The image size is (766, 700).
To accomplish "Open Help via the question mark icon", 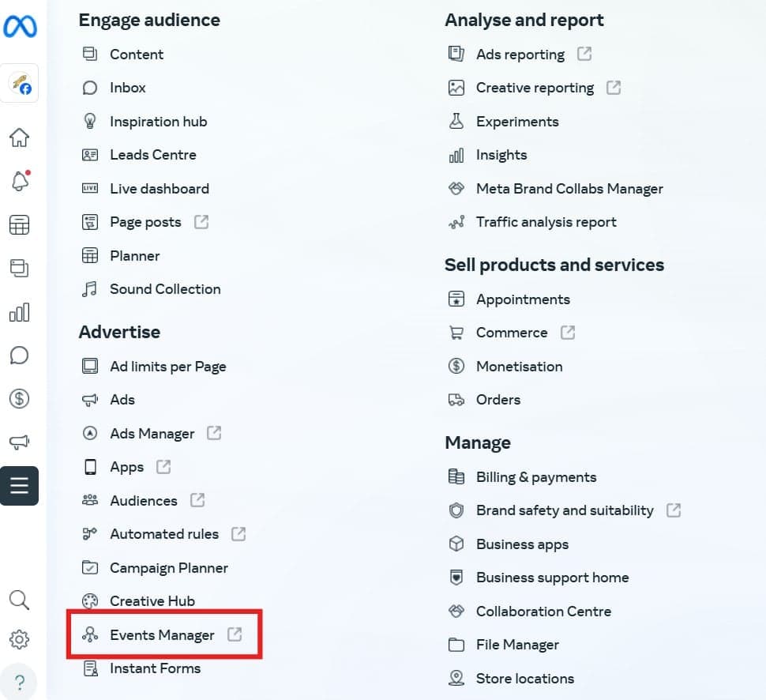I will [20, 679].
